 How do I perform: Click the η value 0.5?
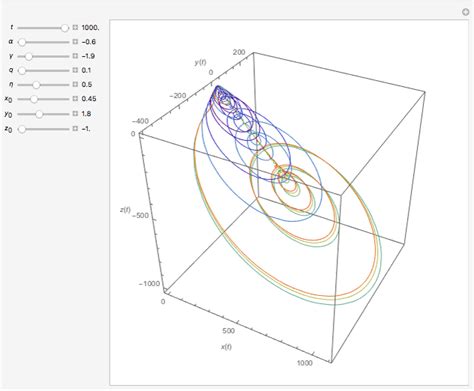click(x=87, y=85)
